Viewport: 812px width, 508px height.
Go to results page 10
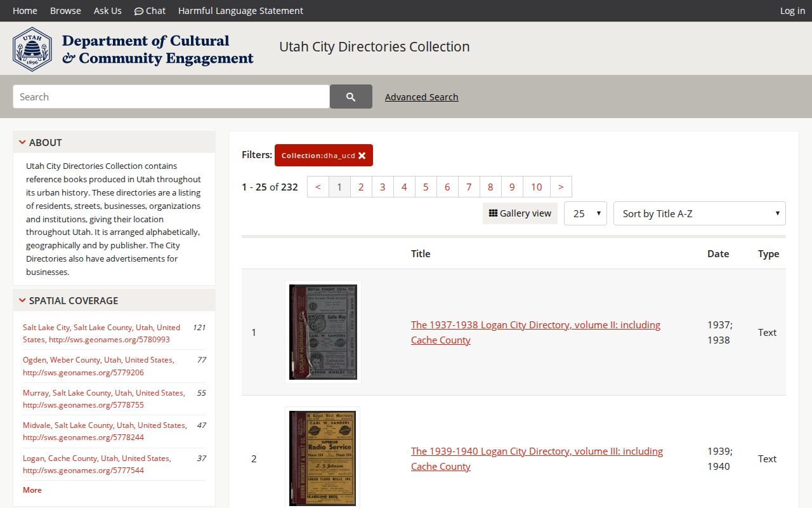(x=537, y=187)
